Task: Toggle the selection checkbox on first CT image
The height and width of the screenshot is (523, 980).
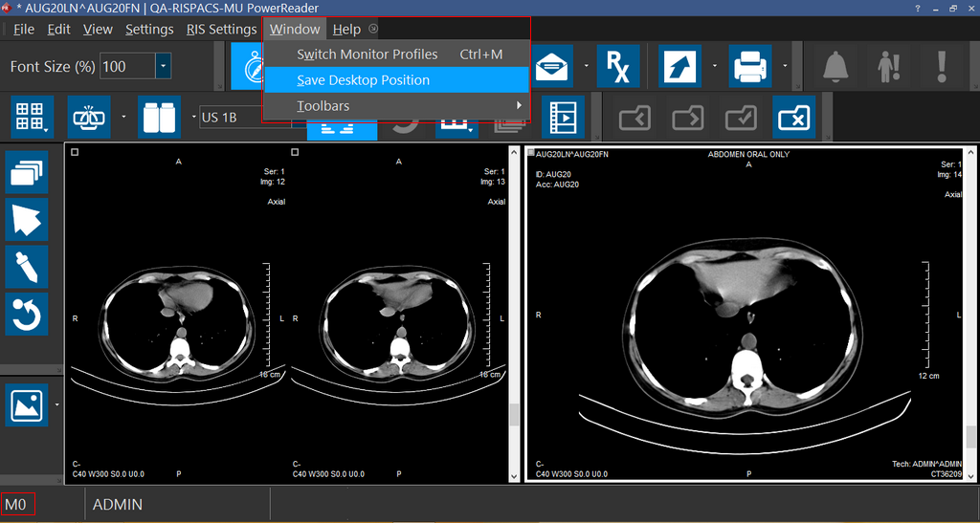Action: click(x=76, y=152)
